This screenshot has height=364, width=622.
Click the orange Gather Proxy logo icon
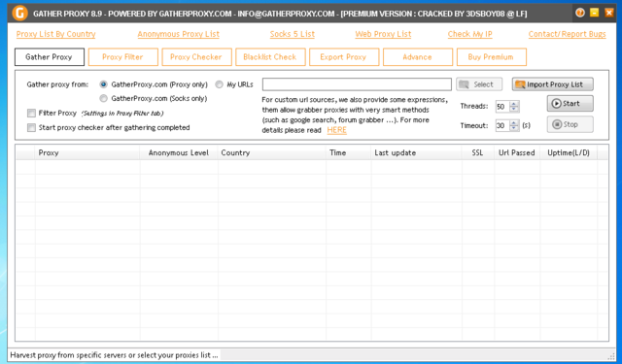pos(19,13)
